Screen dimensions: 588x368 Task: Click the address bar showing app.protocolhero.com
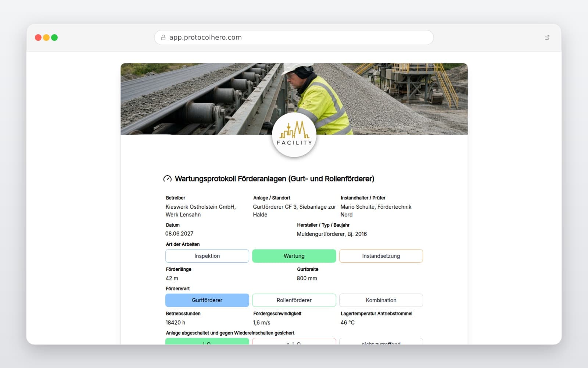click(294, 38)
